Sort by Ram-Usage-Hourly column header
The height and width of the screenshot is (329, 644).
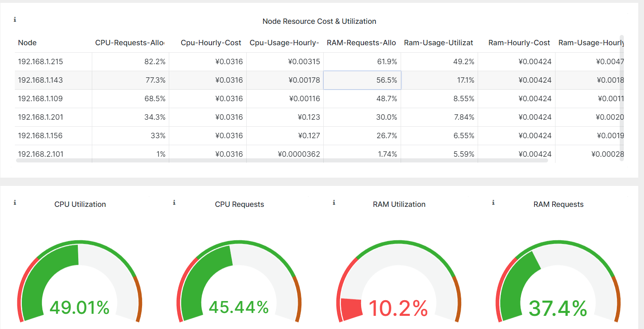coord(591,43)
